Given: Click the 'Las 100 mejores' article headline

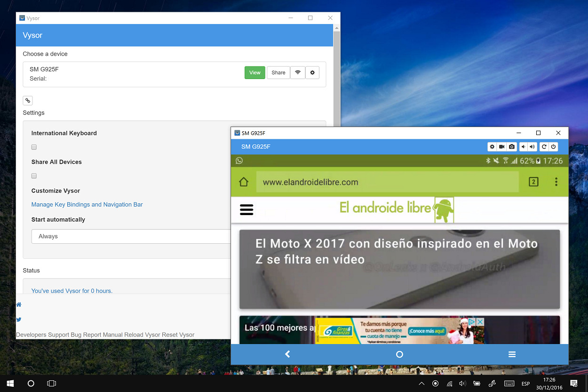Looking at the screenshot, I should 280,328.
